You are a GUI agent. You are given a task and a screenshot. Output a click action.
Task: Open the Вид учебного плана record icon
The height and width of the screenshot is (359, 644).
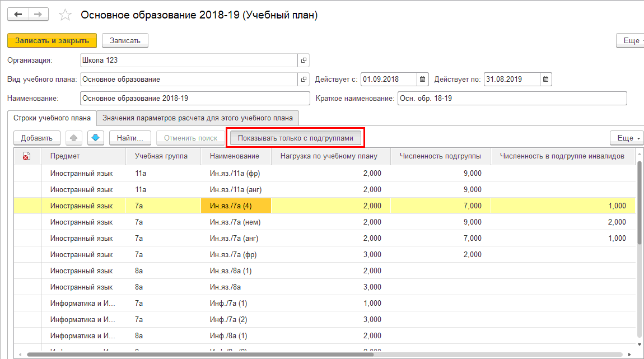click(304, 80)
